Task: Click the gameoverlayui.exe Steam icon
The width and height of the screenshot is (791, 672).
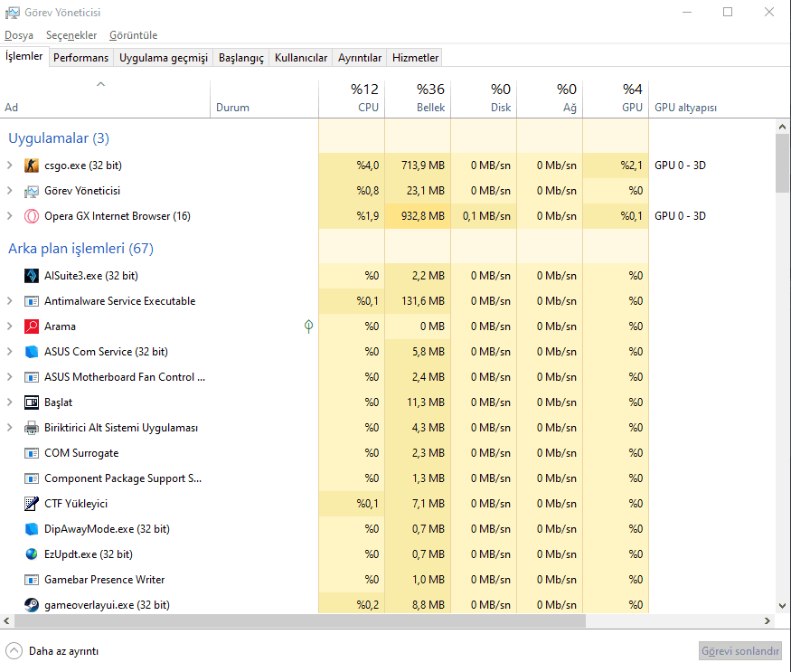Action: pos(32,605)
